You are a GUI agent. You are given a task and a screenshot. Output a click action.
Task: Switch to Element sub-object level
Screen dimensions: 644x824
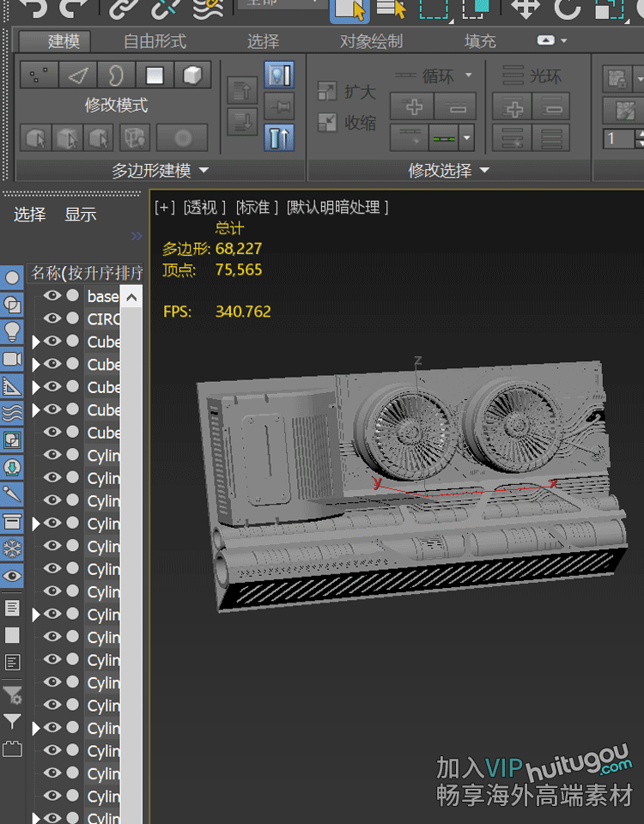[x=192, y=75]
